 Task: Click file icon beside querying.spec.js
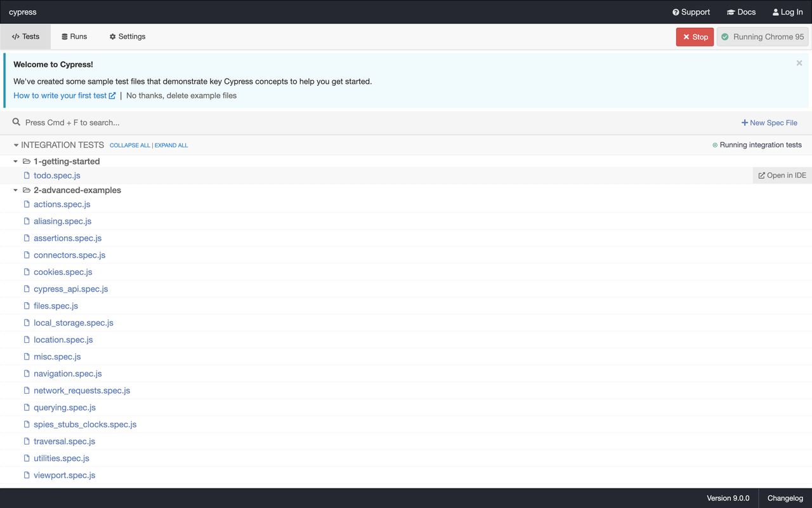point(27,408)
